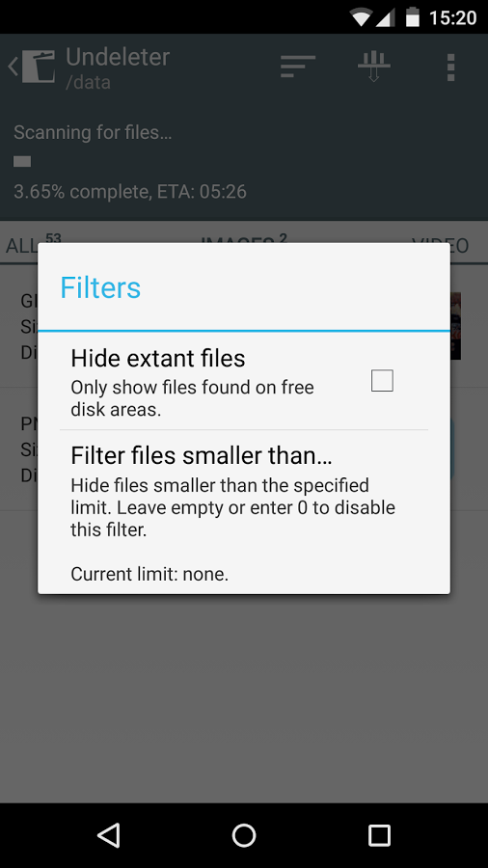Tap the scanning progress bar indicator
This screenshot has height=868, width=488.
[22, 162]
